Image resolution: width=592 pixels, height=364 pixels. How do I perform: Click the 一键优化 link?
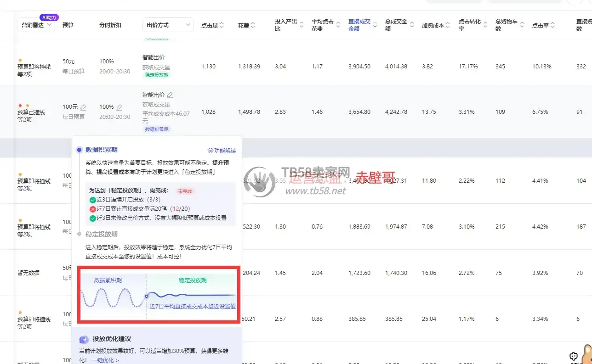point(105,360)
